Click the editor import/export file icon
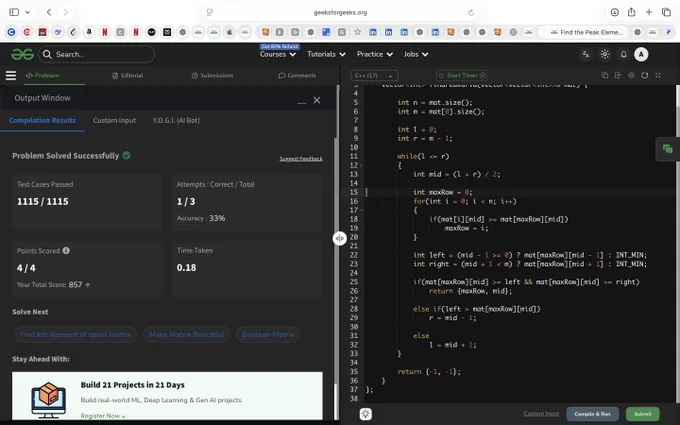 coord(618,75)
